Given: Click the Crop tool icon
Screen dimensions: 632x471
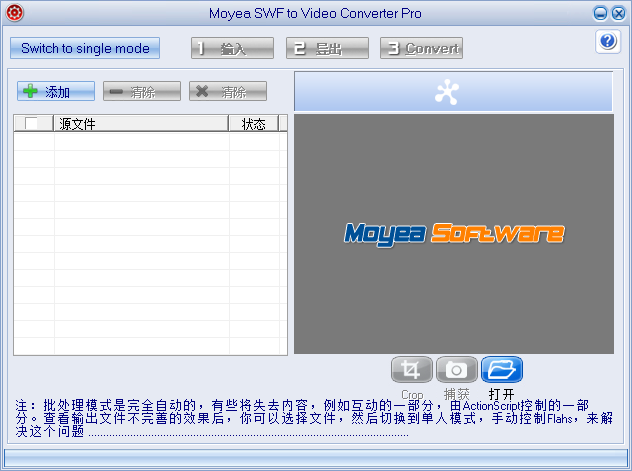Looking at the screenshot, I should tap(412, 369).
